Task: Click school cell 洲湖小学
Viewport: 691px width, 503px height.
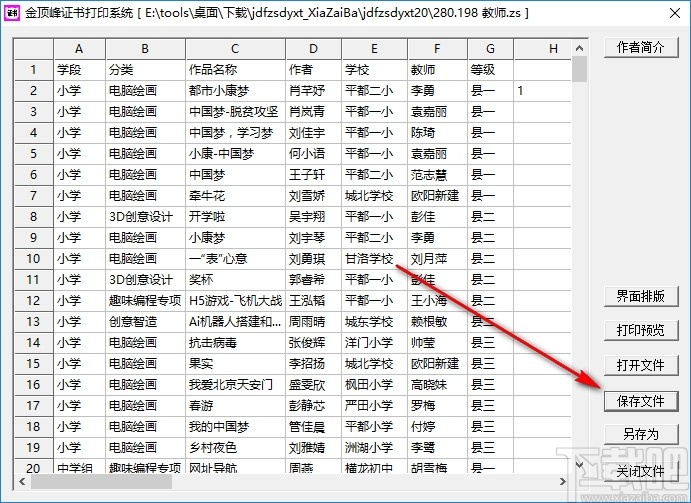Action: point(375,447)
